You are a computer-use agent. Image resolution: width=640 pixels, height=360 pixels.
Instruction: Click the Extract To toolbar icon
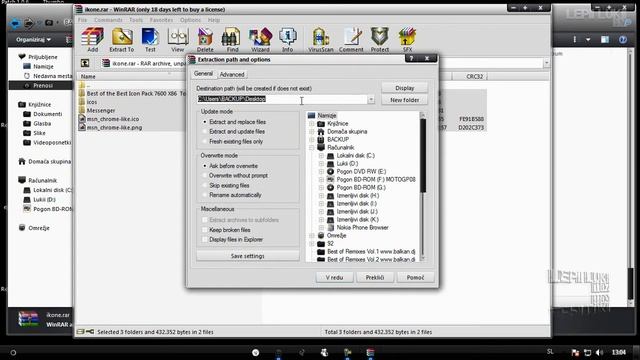(122, 40)
